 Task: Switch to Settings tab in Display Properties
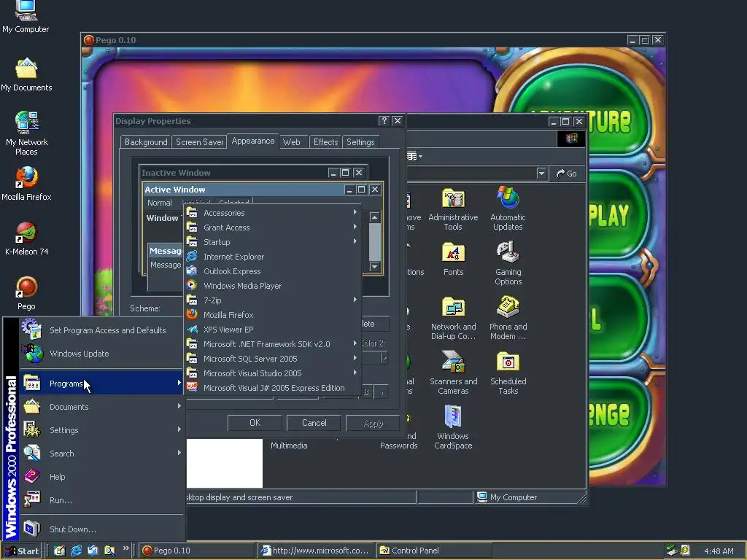tap(360, 142)
